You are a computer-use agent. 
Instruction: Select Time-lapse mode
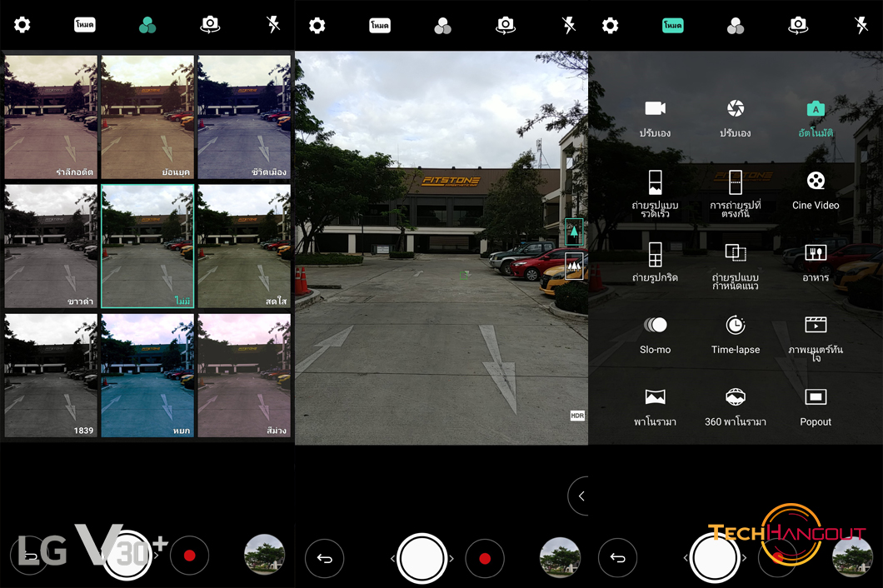(x=736, y=336)
